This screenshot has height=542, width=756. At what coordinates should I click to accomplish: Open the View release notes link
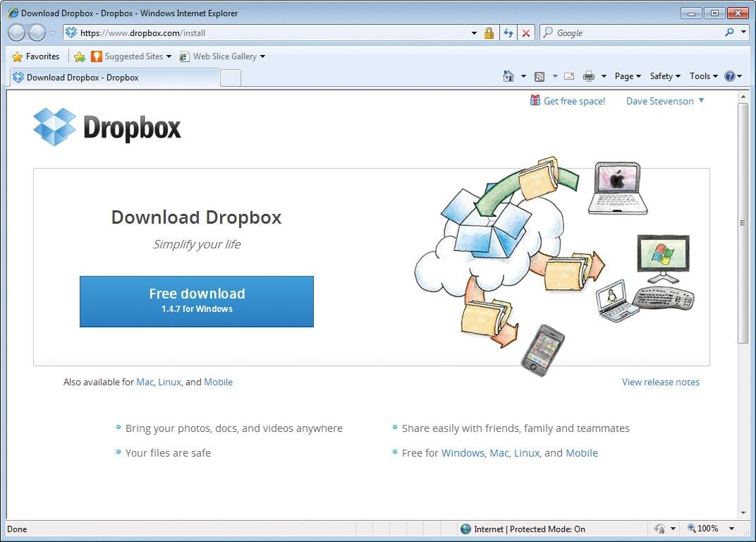point(660,382)
